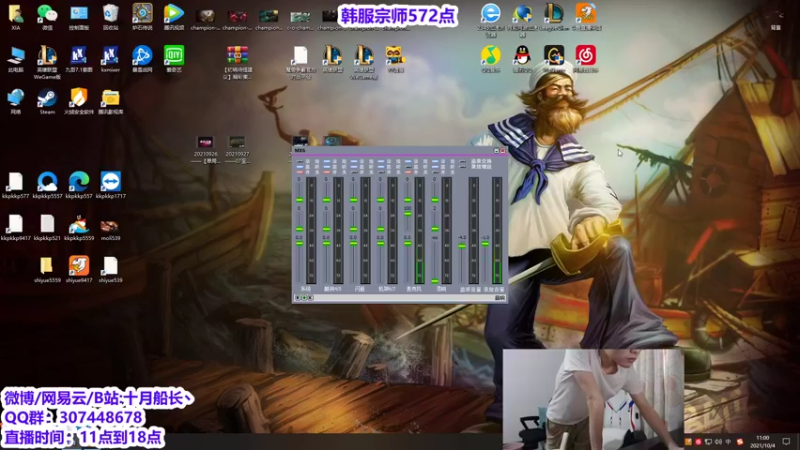Launch League of Legends WeGame版 shortcut
The height and width of the screenshot is (450, 800).
[x=47, y=61]
